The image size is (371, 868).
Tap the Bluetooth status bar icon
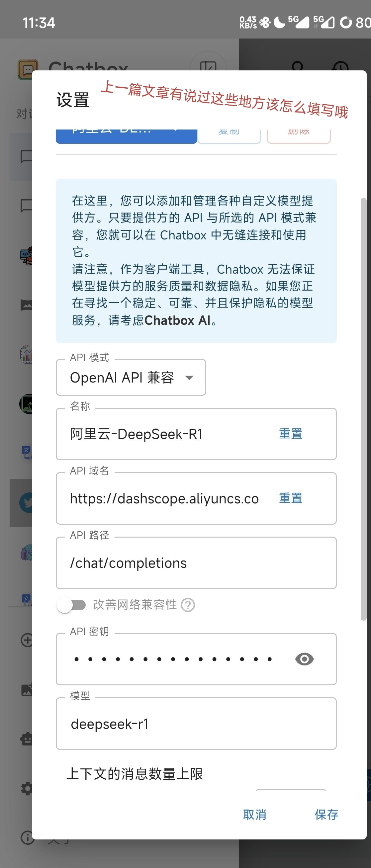265,23
